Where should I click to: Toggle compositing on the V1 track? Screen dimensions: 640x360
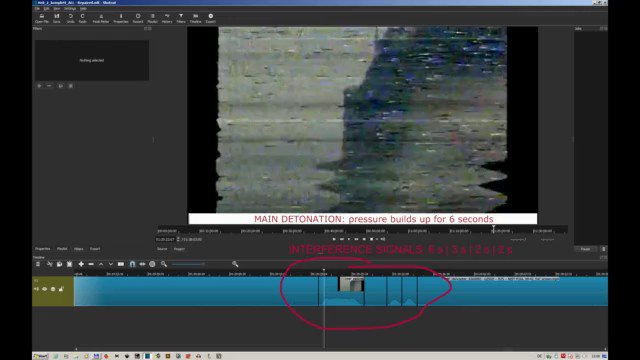(53, 289)
